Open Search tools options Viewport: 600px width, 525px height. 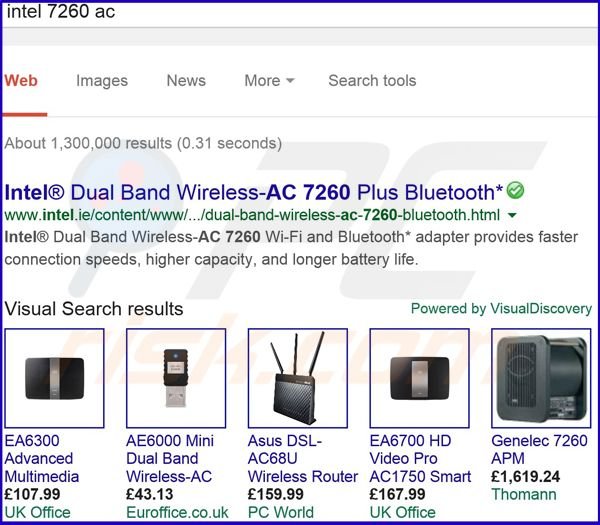(x=372, y=81)
